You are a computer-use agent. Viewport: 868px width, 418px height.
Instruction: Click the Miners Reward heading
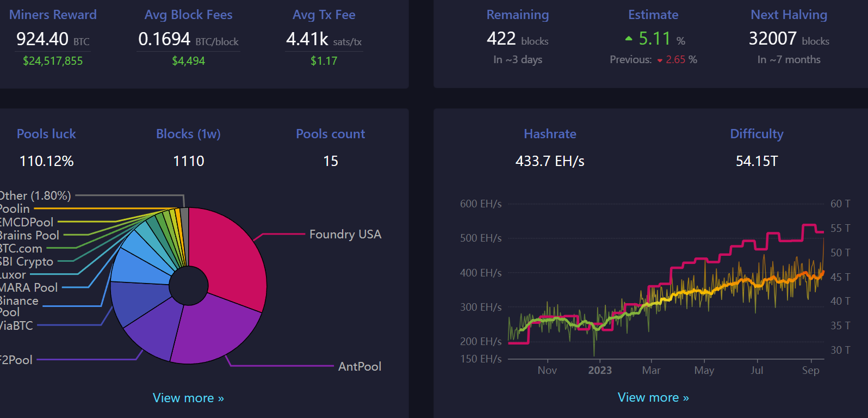point(53,15)
